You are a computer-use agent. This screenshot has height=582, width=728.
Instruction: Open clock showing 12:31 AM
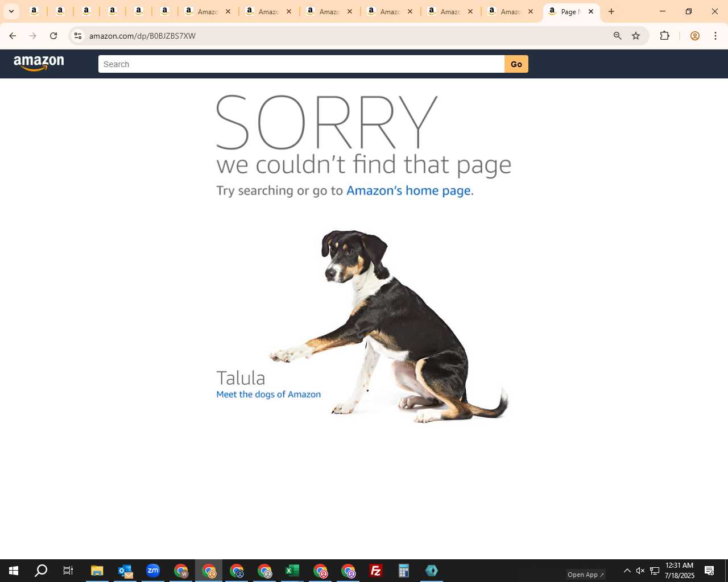680,571
